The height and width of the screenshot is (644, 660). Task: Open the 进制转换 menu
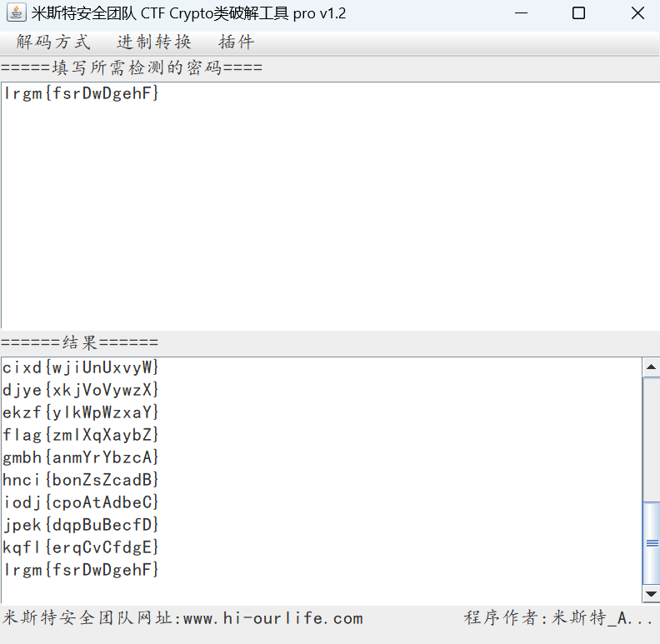pyautogui.click(x=154, y=42)
